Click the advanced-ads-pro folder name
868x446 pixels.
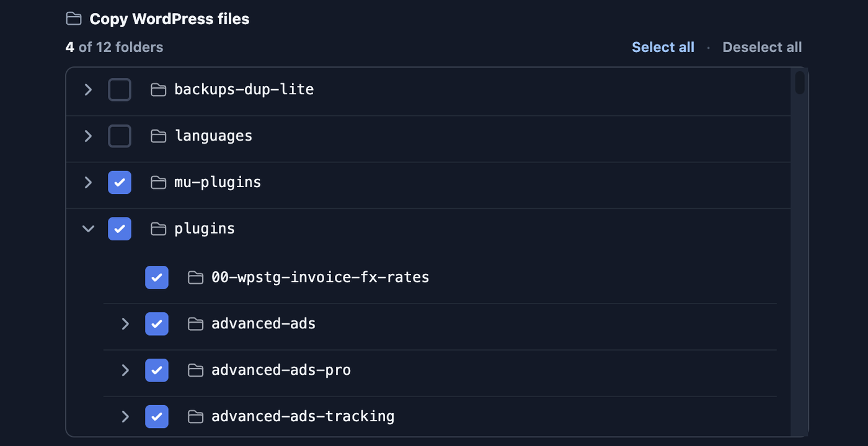(281, 370)
